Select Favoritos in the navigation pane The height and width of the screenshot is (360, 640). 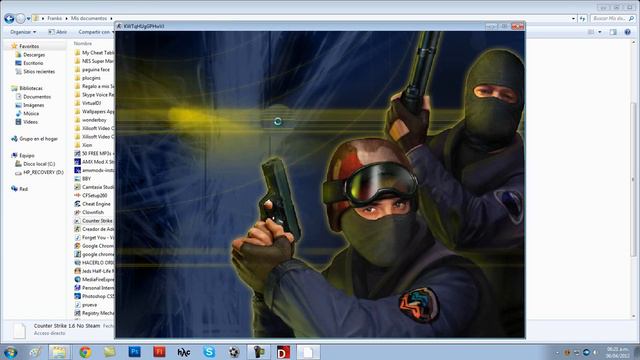29,46
